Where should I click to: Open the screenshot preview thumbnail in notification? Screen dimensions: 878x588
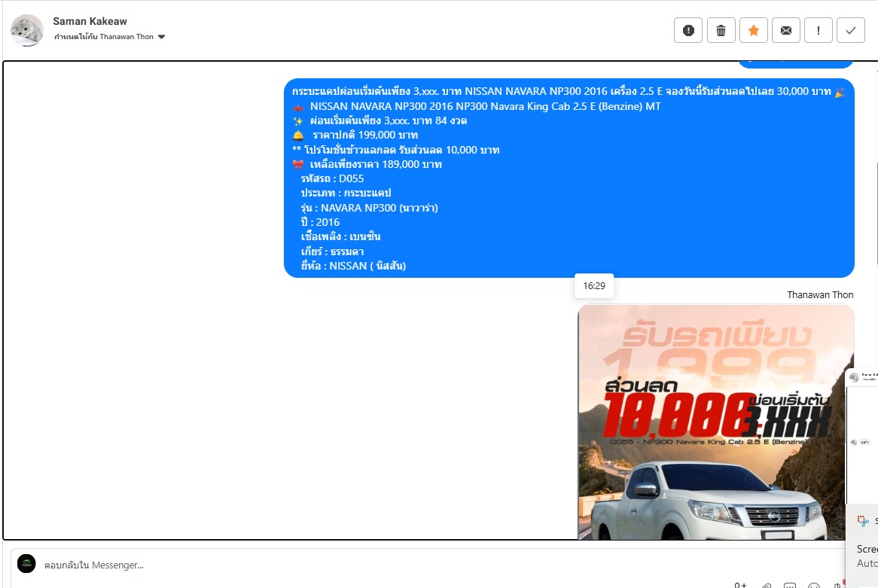861,437
